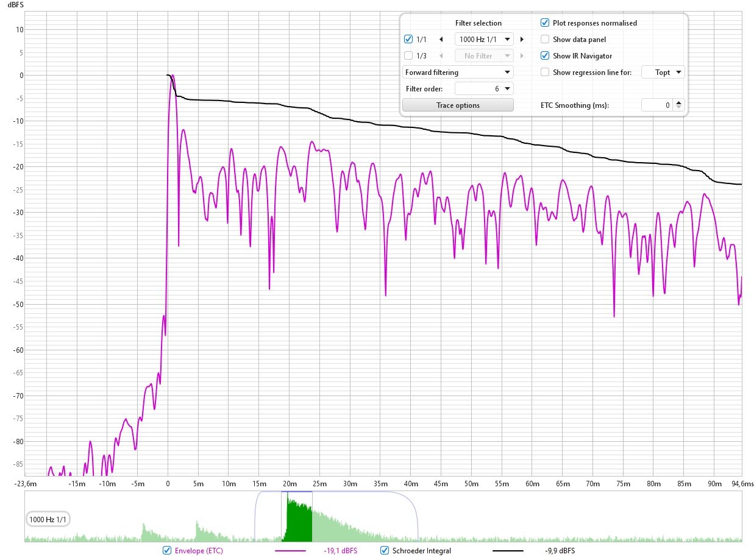Increase ETC Smoothing with up arrow
This screenshot has width=754, height=560.
pos(680,102)
